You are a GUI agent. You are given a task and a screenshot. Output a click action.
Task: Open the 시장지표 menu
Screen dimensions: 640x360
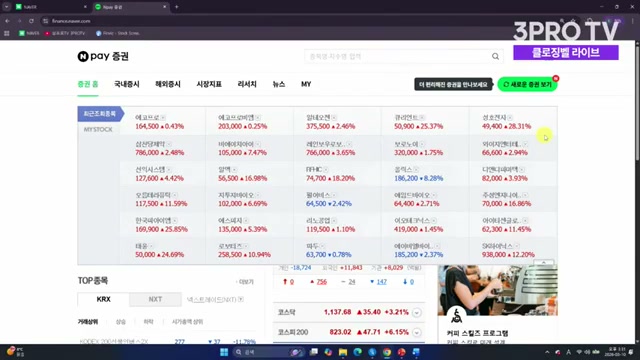click(x=209, y=84)
